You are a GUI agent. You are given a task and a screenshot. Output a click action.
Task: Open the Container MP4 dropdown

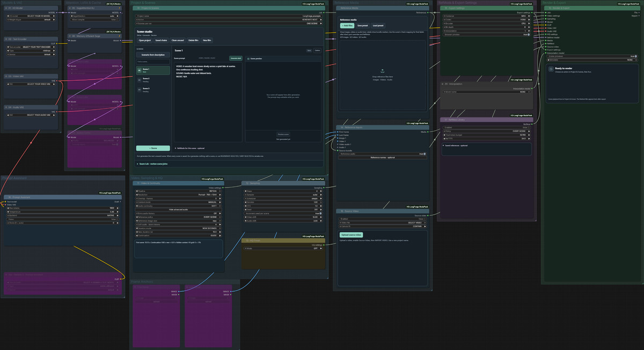[486, 16]
